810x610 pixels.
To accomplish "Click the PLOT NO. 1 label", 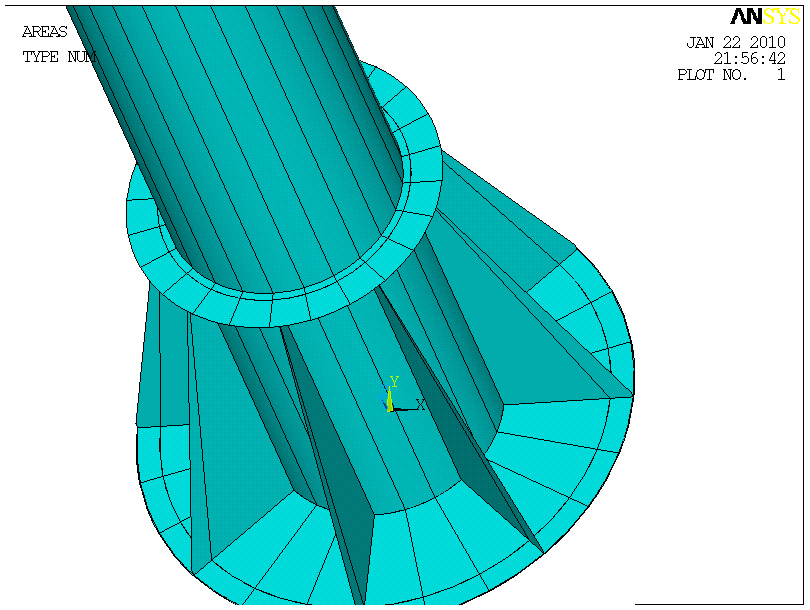I will click(x=731, y=75).
